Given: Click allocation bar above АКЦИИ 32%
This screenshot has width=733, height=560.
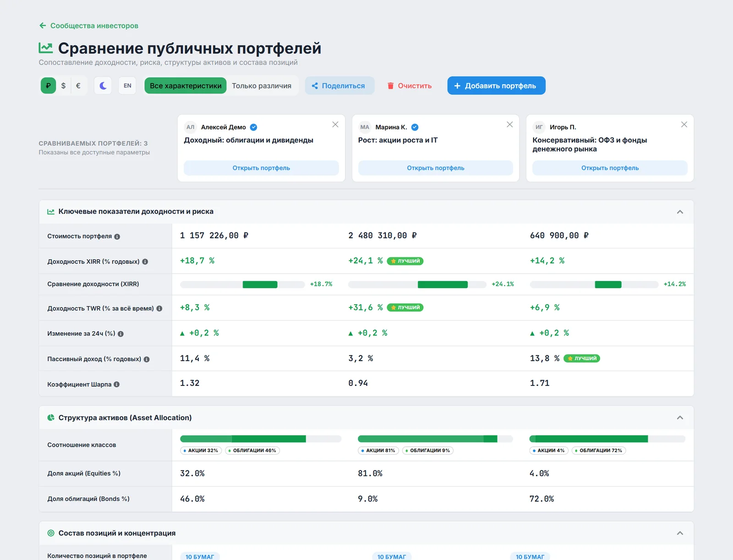Looking at the screenshot, I should pos(261,439).
